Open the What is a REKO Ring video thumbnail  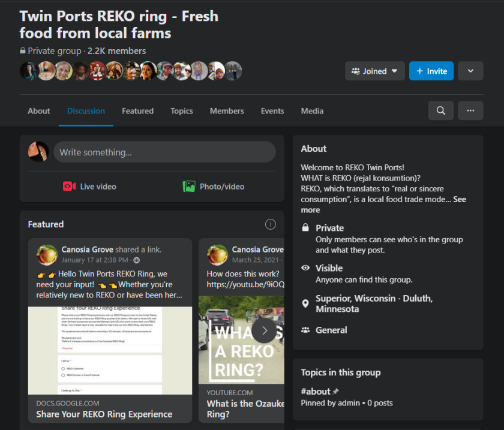click(241, 340)
